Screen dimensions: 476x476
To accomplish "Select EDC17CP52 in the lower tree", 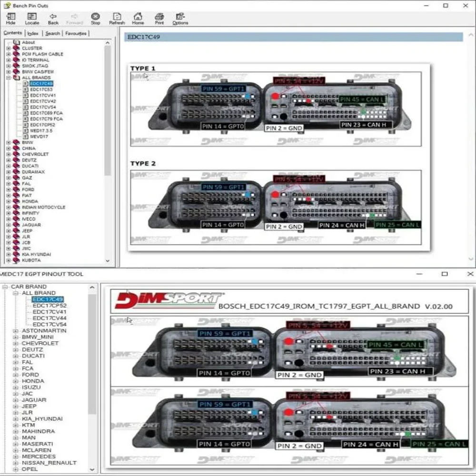I will pyautogui.click(x=50, y=306).
